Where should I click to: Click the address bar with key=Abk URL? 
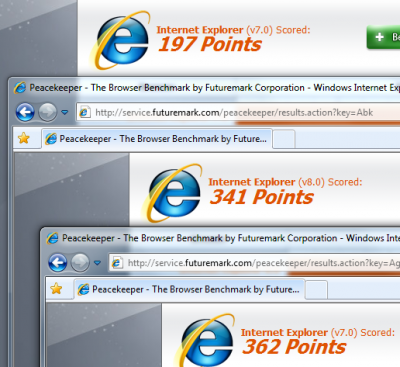coord(238,113)
